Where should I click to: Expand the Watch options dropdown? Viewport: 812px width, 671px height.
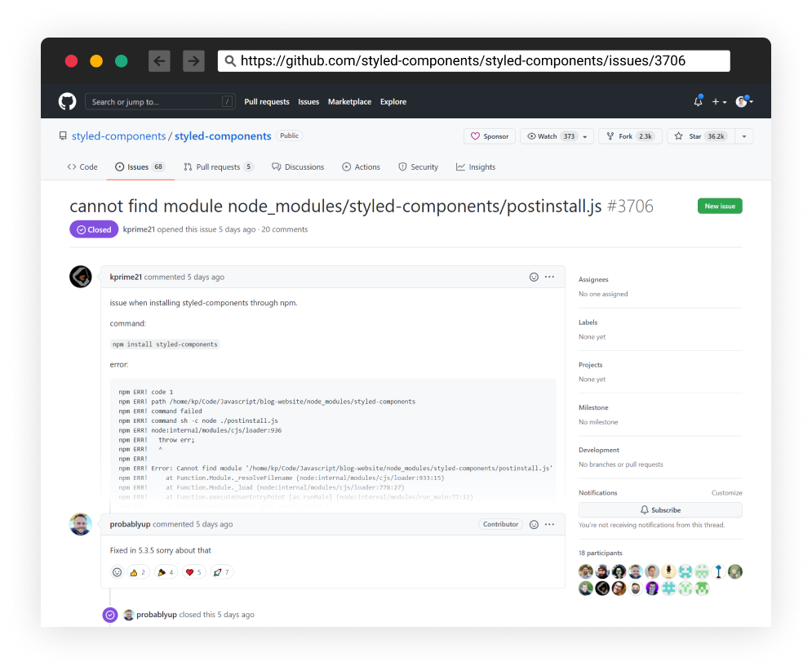click(x=585, y=137)
